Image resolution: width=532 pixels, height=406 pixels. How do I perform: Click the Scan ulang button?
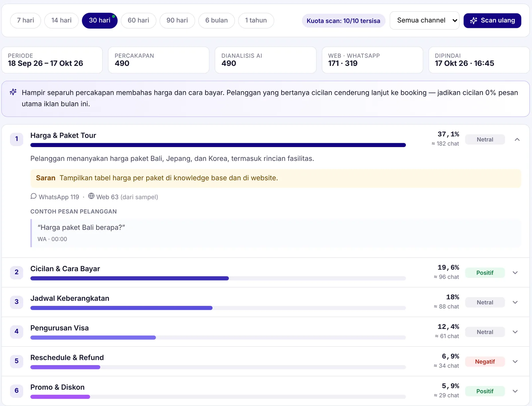pyautogui.click(x=492, y=21)
